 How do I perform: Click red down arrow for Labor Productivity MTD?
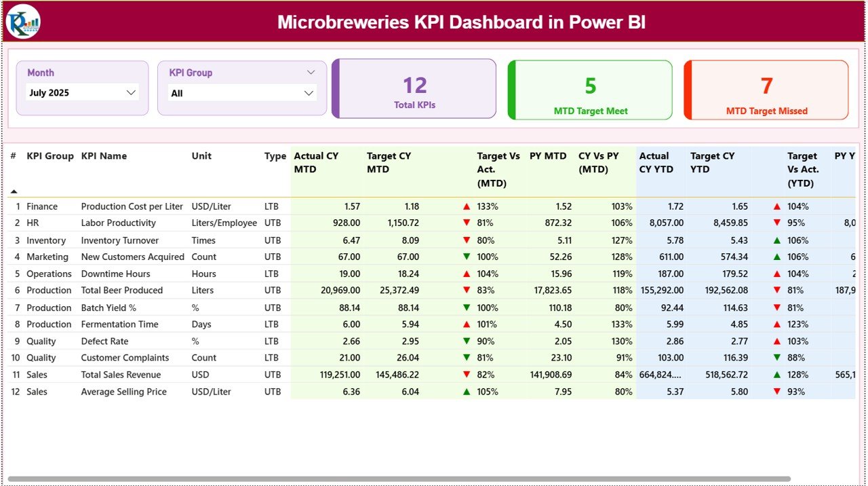(x=467, y=223)
